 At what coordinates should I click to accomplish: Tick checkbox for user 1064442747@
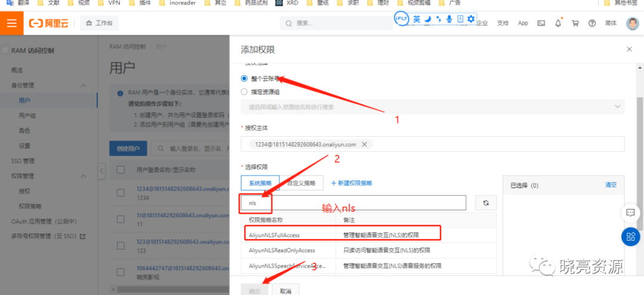[x=120, y=272]
